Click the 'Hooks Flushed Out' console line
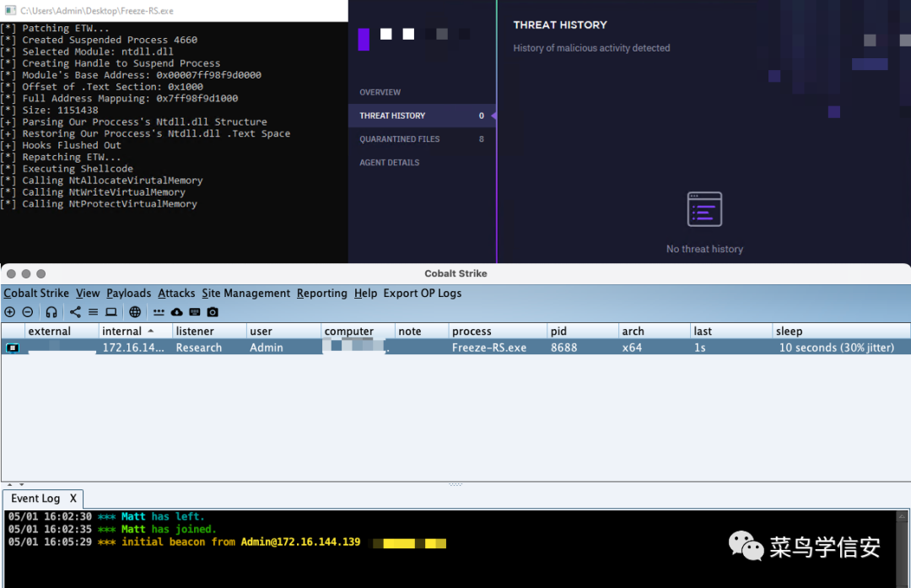Screen dimensions: 911x588 [x=61, y=145]
